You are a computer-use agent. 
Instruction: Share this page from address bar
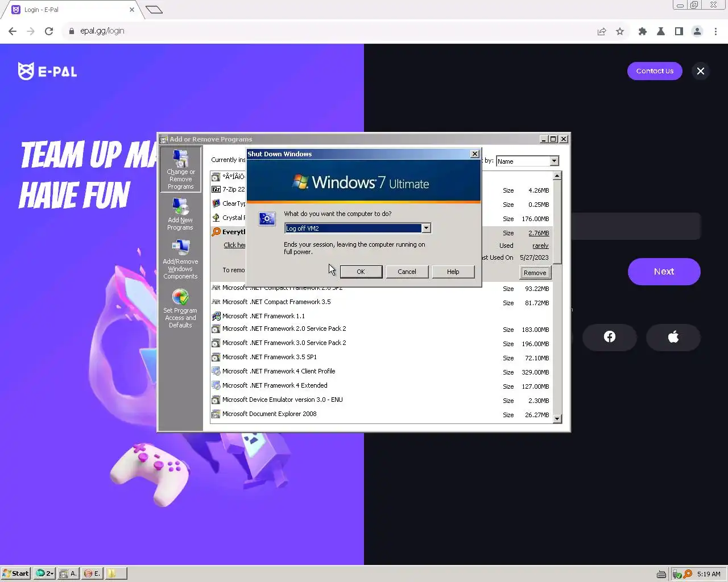pos(602,31)
